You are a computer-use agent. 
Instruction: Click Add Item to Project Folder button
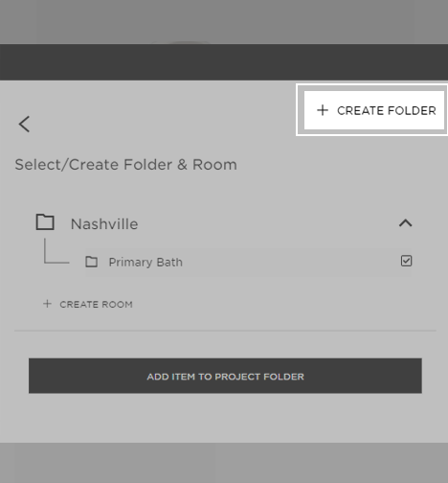[225, 376]
